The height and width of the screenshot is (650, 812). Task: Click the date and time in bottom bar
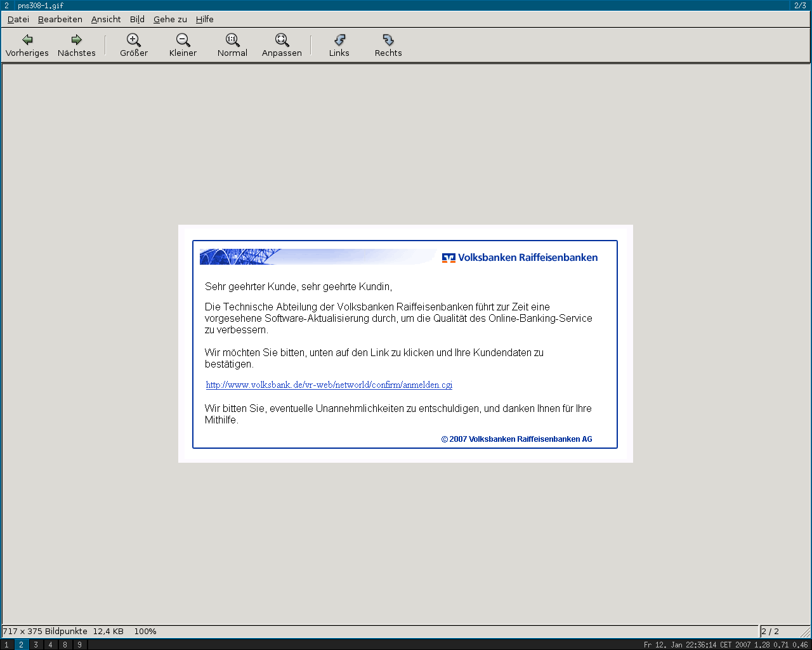pos(697,645)
